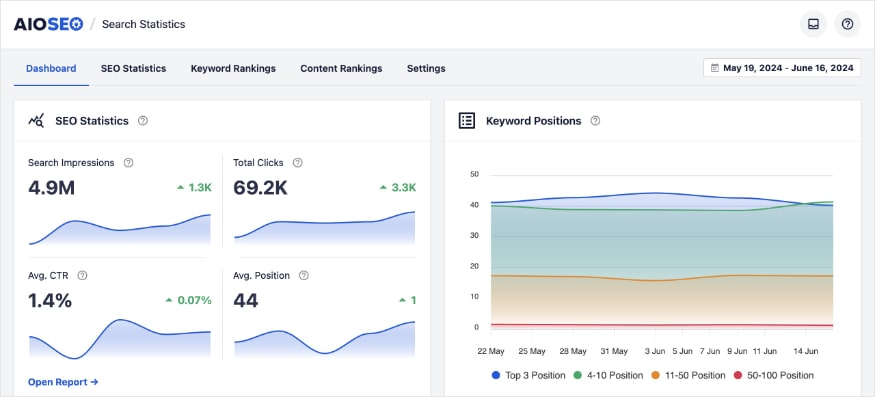Click help icon beside Search Impressions
The height and width of the screenshot is (397, 875).
click(x=128, y=163)
